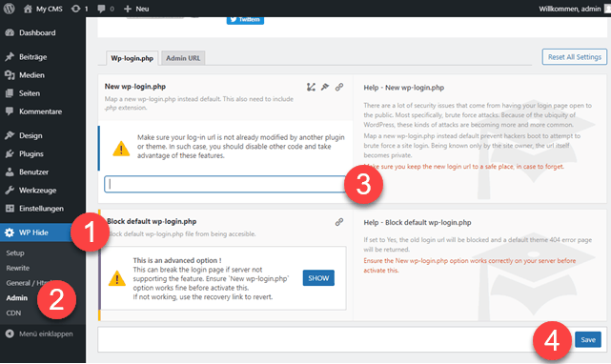The height and width of the screenshot is (364, 611).
Task: Switch to Wp-login.php tab
Action: click(x=132, y=58)
